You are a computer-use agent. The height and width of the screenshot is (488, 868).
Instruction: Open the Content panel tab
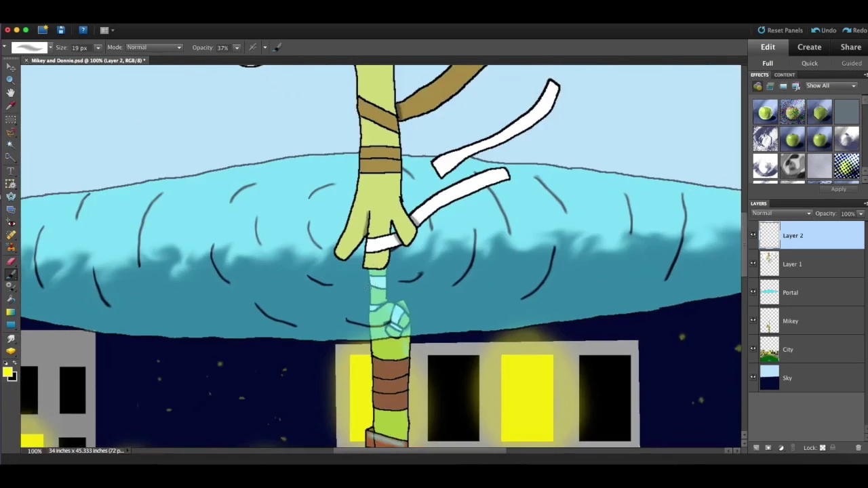click(x=784, y=75)
